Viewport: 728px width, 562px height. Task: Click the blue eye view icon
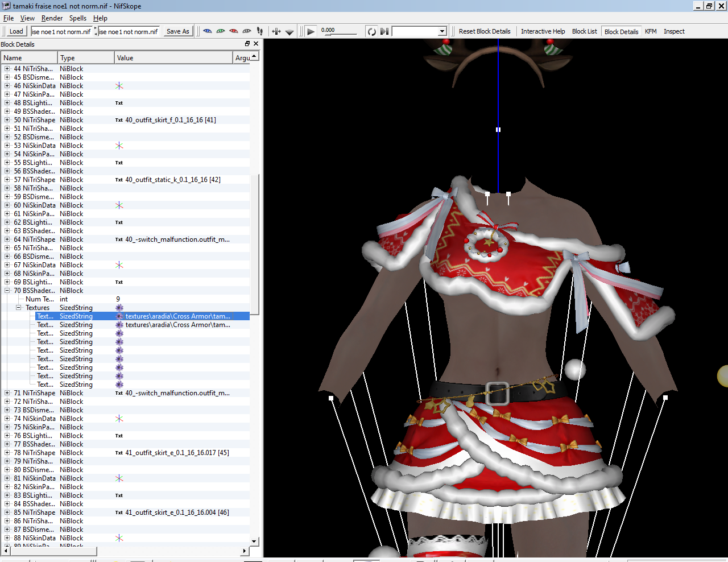208,31
